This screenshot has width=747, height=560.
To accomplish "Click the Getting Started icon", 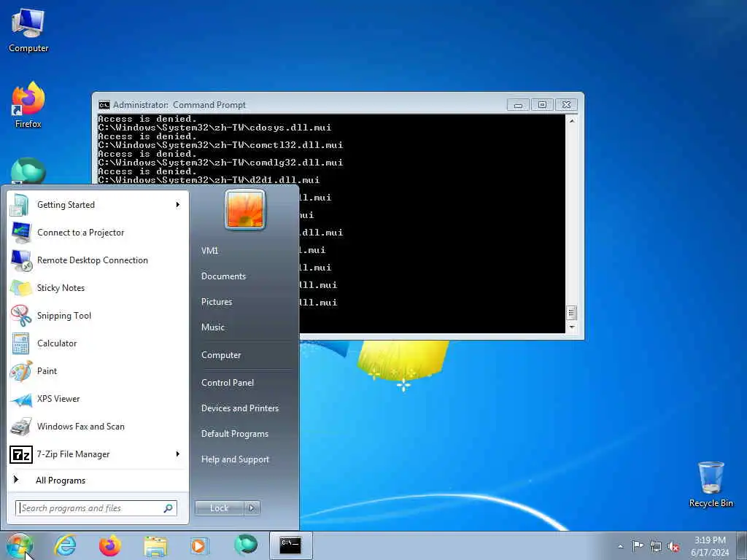I will pyautogui.click(x=20, y=205).
